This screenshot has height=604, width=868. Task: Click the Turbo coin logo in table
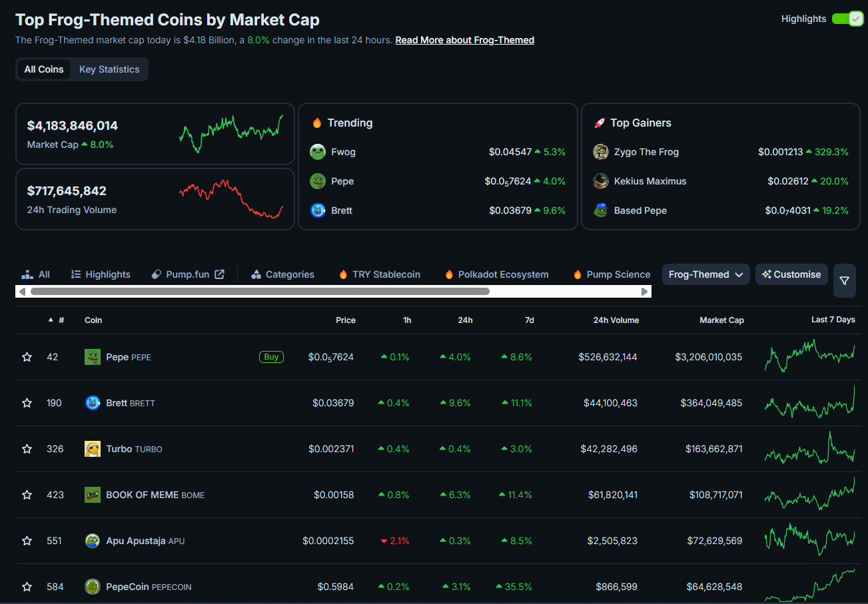tap(93, 449)
